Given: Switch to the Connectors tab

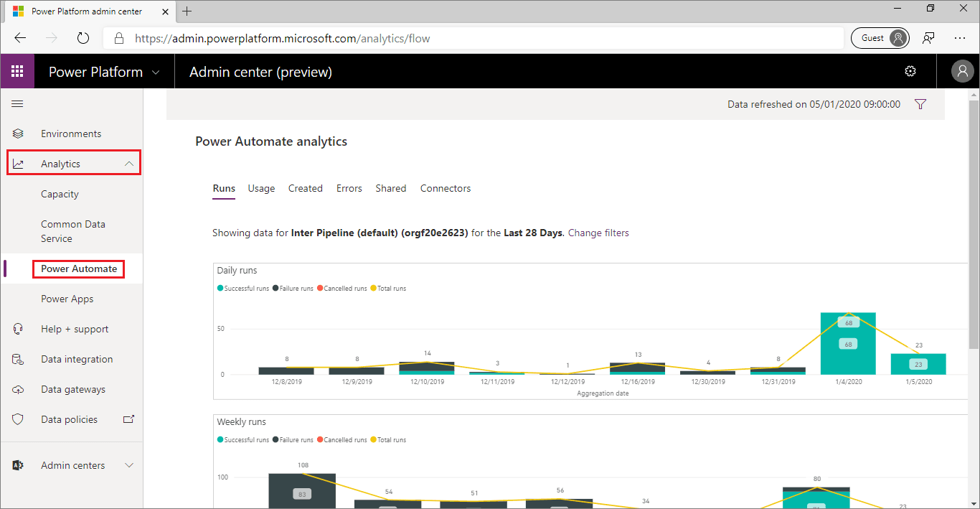Looking at the screenshot, I should (445, 189).
